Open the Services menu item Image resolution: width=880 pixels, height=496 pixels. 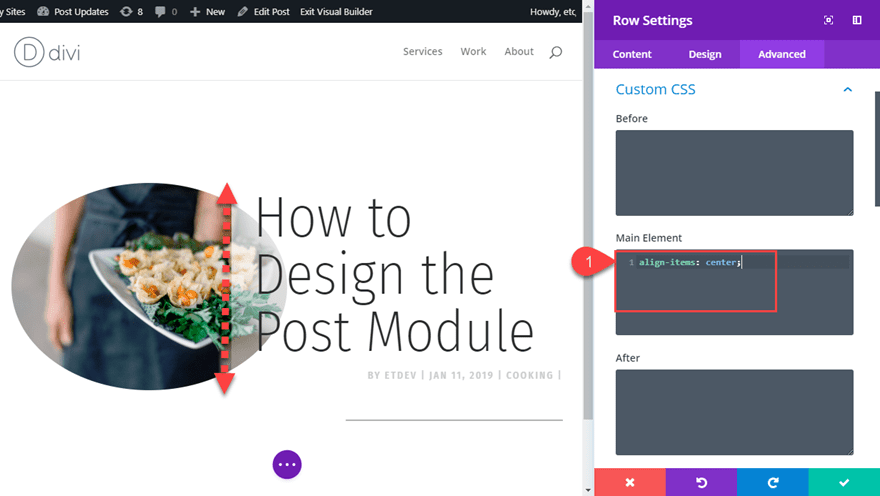pyautogui.click(x=423, y=52)
